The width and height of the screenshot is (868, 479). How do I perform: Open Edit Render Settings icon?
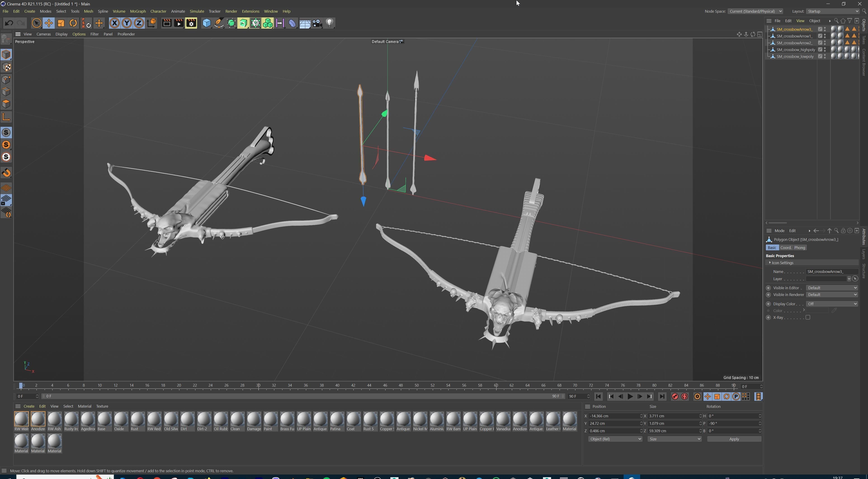click(191, 23)
